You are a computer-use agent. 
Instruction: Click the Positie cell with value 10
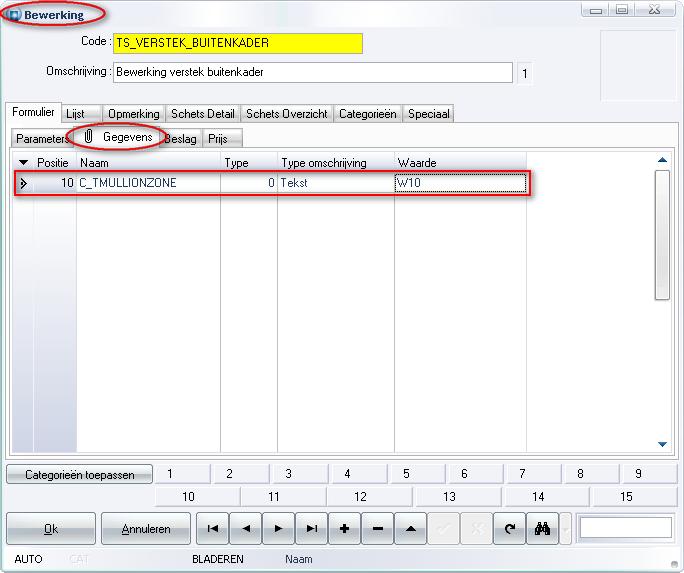click(x=55, y=183)
